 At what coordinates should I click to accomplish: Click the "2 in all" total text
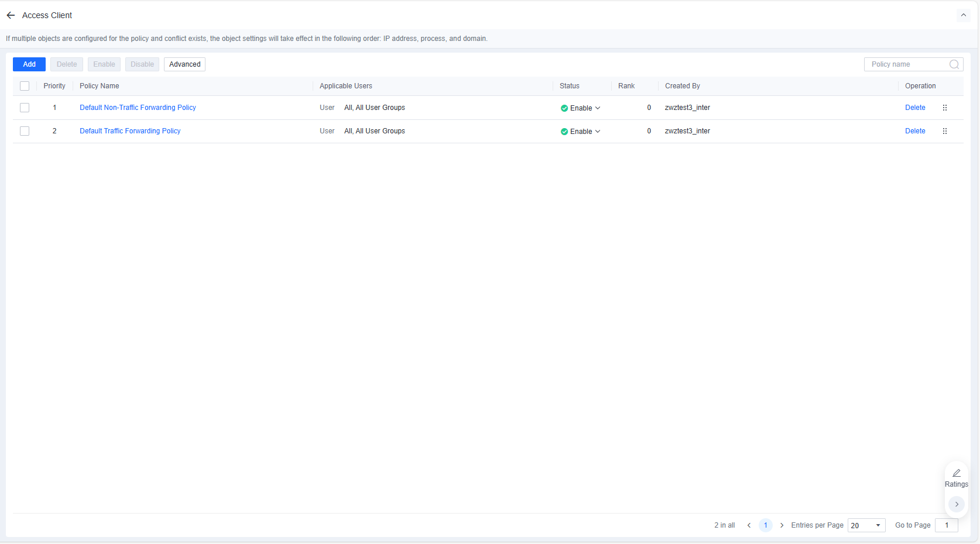pyautogui.click(x=724, y=525)
